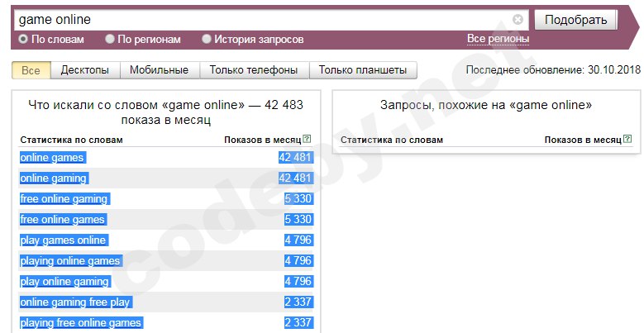Click the 5 330 value for 'free online games'

click(x=298, y=219)
